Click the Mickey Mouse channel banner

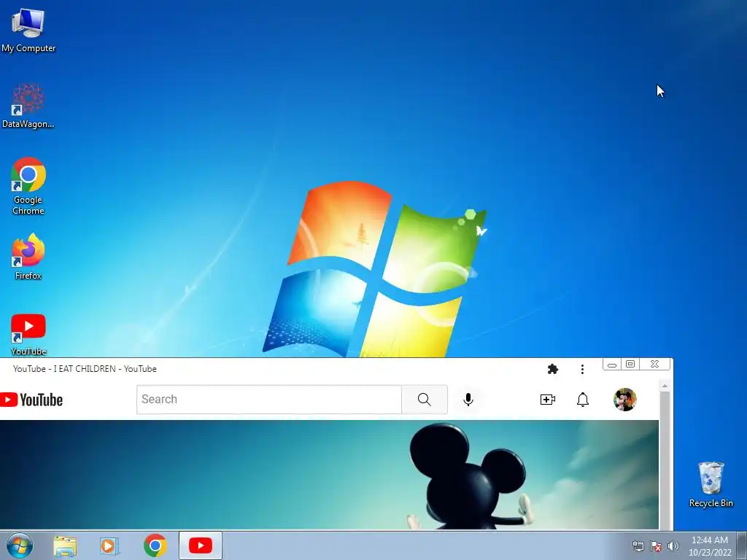(329, 475)
